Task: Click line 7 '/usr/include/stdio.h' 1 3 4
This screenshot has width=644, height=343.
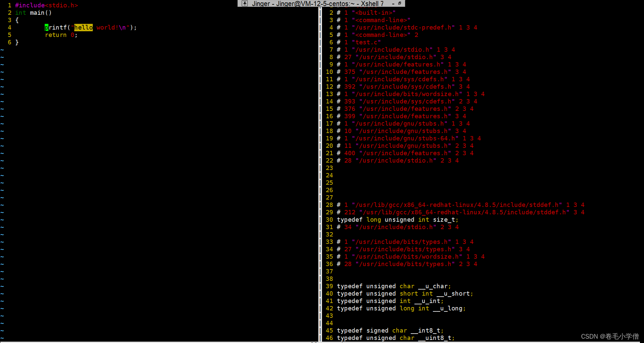Action: [x=396, y=50]
